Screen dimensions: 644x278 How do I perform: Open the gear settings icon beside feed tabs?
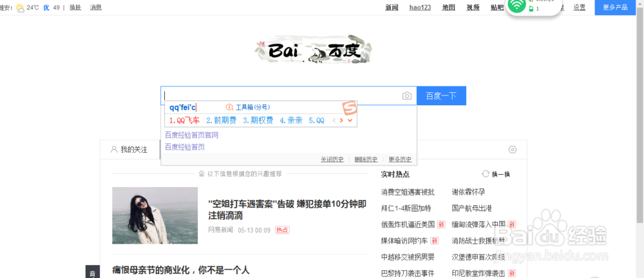point(512,149)
